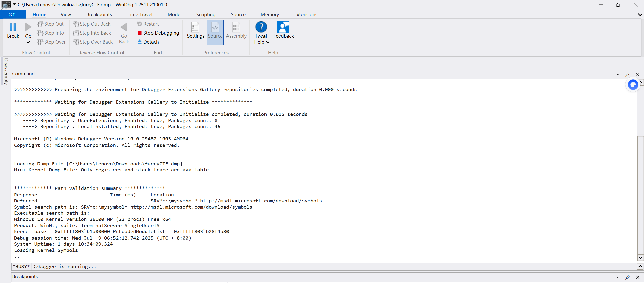Image resolution: width=644 pixels, height=283 pixels.
Task: Open the Disassembly side panel
Action: point(6,71)
